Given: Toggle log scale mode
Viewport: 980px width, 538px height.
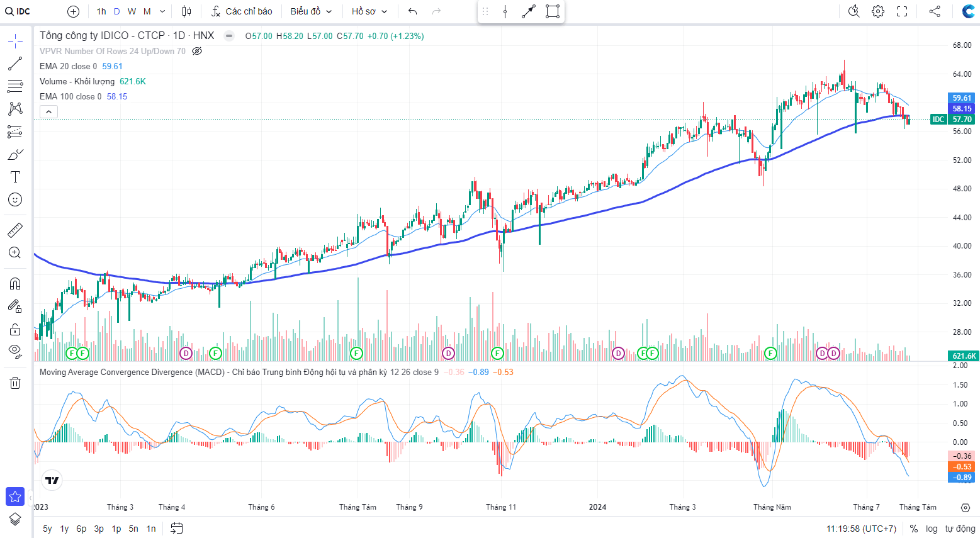Looking at the screenshot, I should point(932,529).
